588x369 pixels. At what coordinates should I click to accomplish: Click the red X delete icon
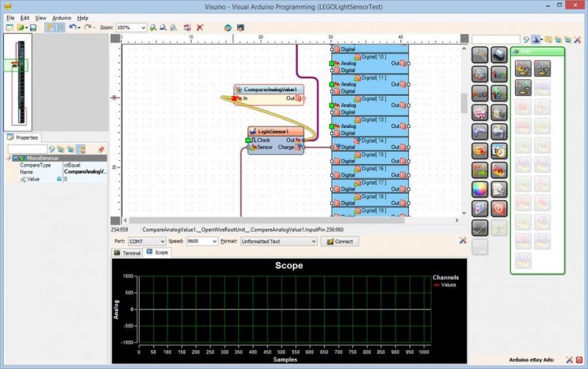[x=200, y=27]
